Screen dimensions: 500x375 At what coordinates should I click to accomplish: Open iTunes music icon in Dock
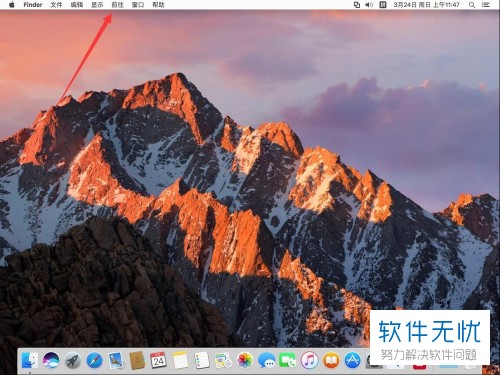[x=309, y=360]
